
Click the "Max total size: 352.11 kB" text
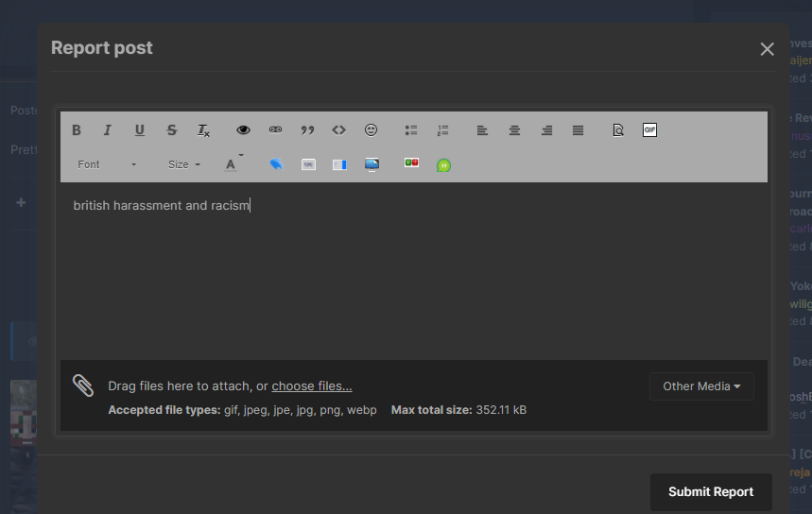pos(458,410)
